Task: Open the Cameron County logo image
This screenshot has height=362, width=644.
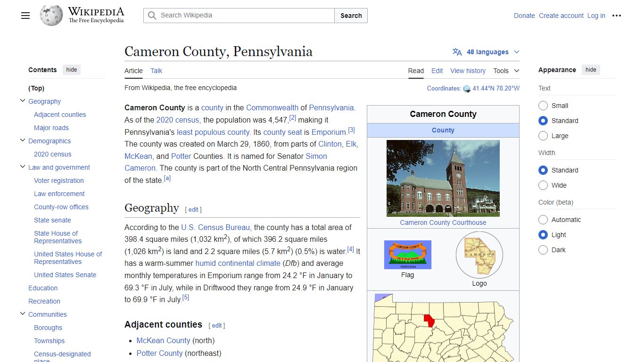Action: pyautogui.click(x=479, y=255)
